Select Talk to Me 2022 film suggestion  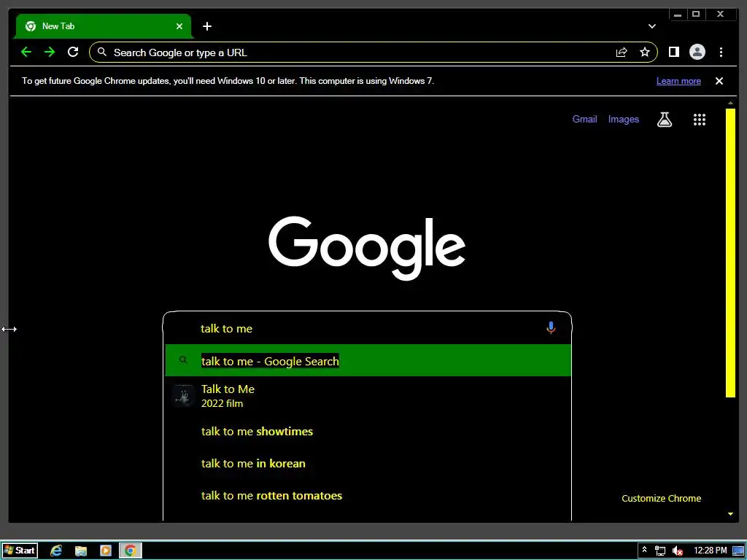pos(368,396)
